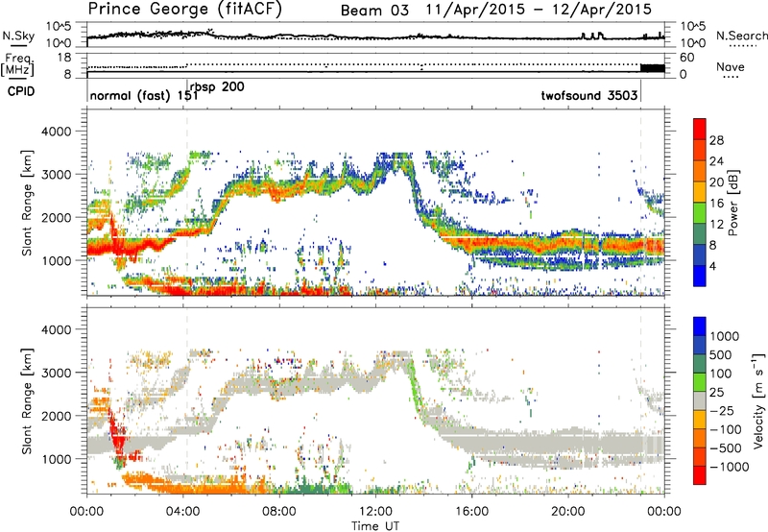768x532 pixels.
Task: Click the "60" tick on the Nave axis
Action: [x=686, y=58]
